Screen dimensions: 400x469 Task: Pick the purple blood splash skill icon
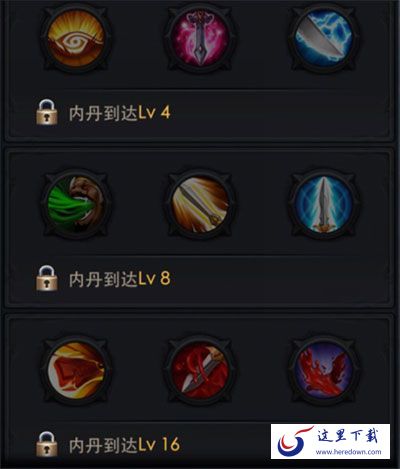point(323,370)
